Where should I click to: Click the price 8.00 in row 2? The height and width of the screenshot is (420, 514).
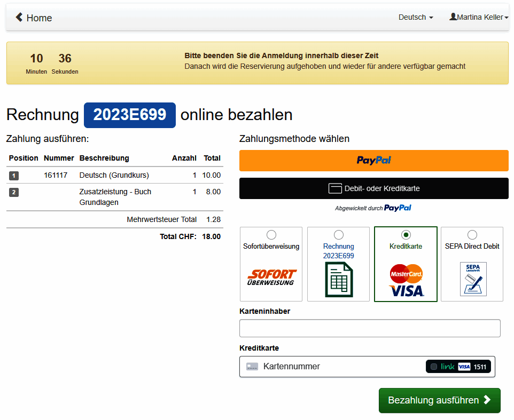[213, 192]
